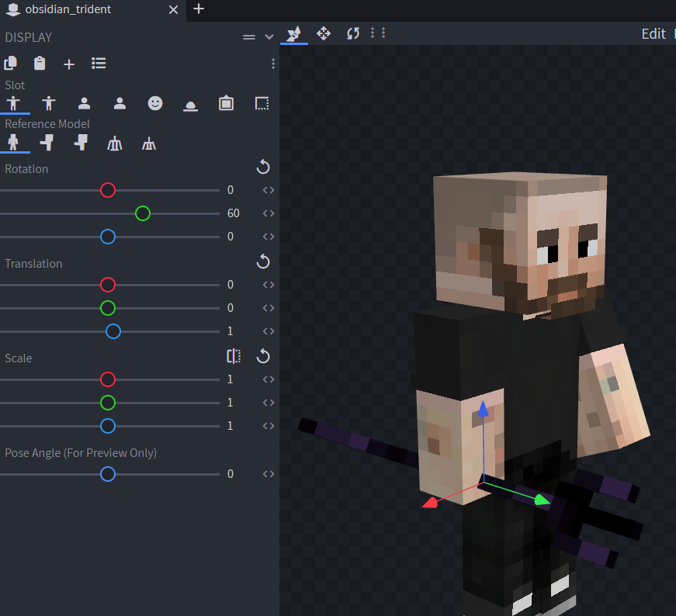676x616 pixels.
Task: Switch to Edit mode
Action: 653,33
